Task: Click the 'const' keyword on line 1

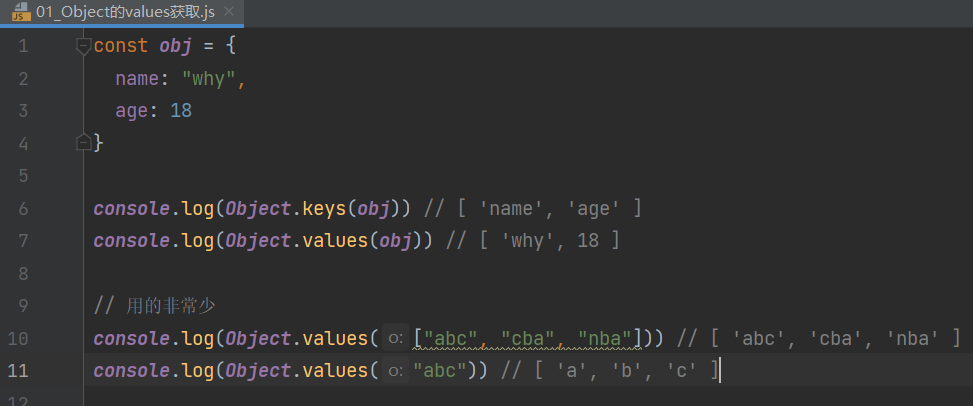Action: pyautogui.click(x=121, y=46)
